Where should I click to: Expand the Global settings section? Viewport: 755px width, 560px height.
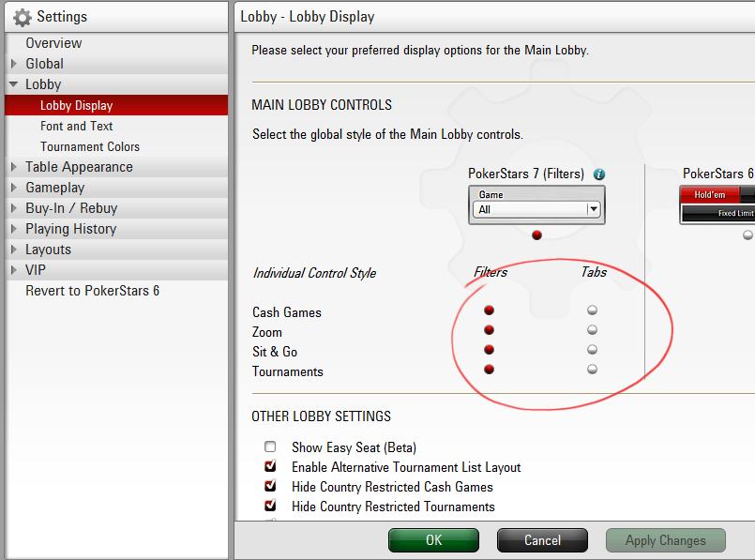(x=14, y=64)
